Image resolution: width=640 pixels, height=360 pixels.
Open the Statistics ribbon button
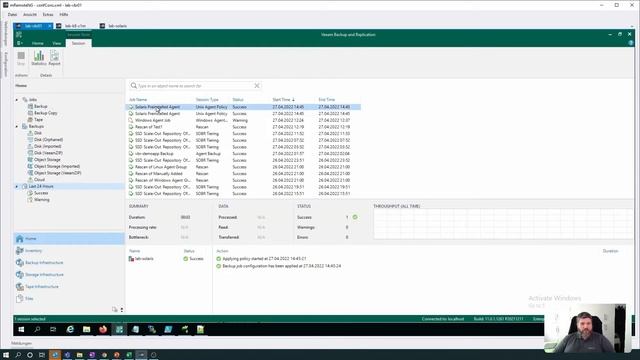coord(39,58)
